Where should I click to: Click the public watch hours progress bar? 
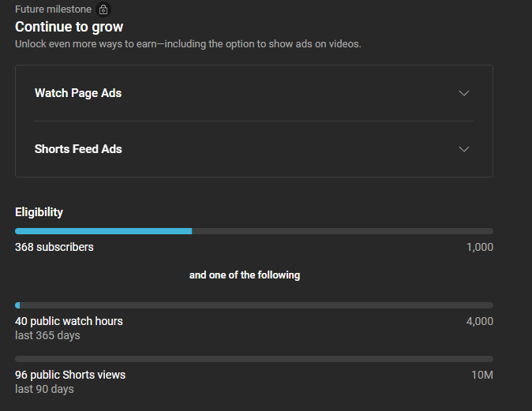click(254, 305)
